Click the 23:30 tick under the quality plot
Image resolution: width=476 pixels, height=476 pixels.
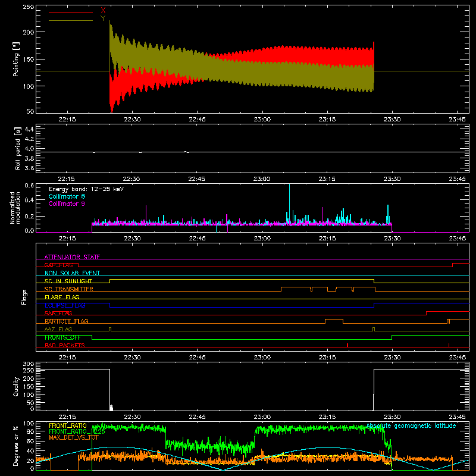(x=392, y=417)
